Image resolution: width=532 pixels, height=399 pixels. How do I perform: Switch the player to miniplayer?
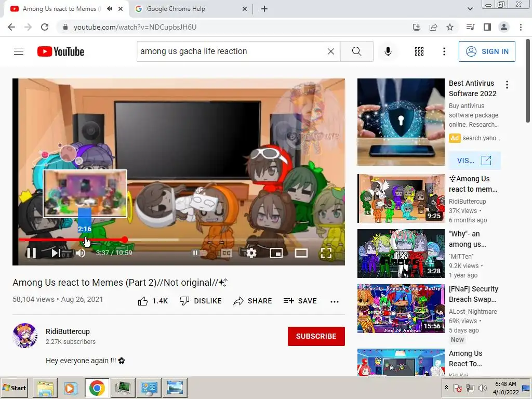276,253
